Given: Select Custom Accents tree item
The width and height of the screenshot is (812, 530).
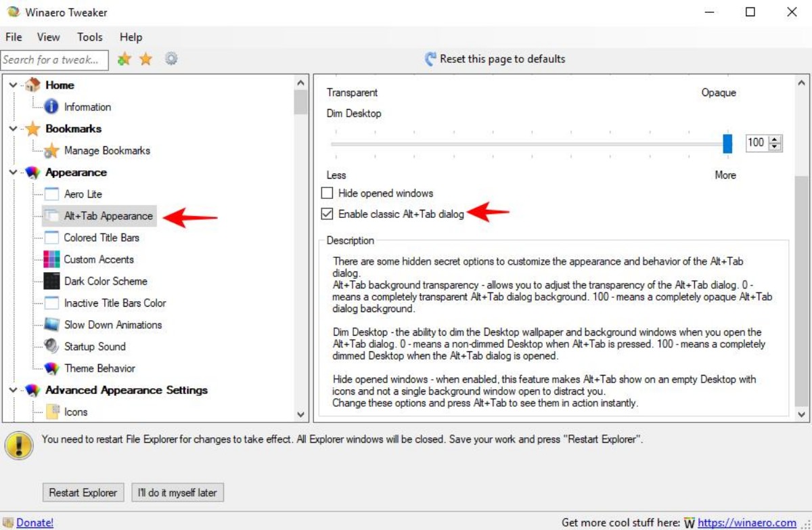Looking at the screenshot, I should pos(99,259).
